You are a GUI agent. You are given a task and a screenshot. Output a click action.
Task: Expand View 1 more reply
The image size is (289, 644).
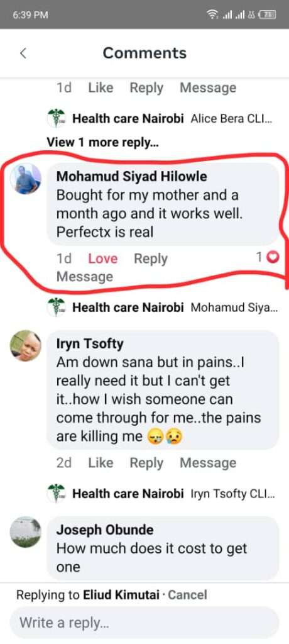coord(102,143)
